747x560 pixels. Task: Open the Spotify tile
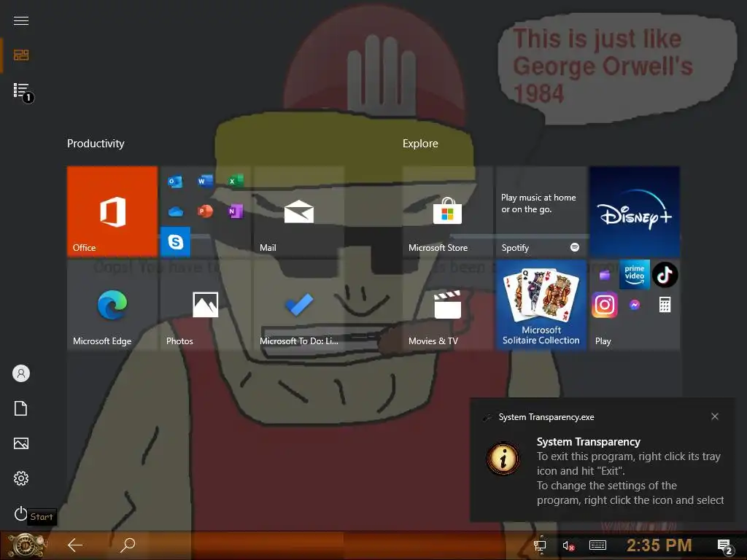(541, 211)
